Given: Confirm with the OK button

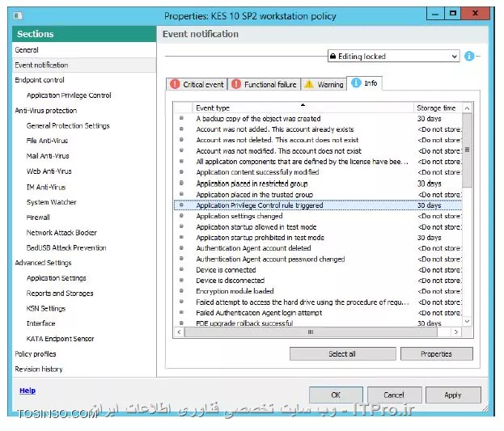Looking at the screenshot, I should 336,395.
